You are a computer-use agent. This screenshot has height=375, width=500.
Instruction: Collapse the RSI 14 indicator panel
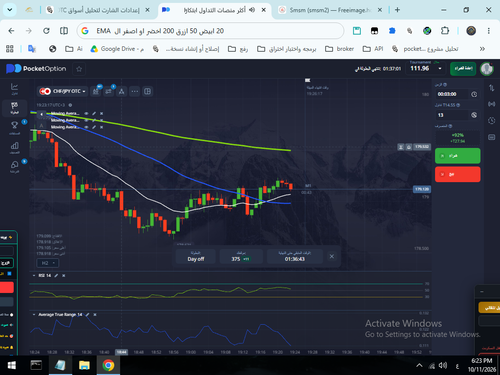(x=34, y=276)
